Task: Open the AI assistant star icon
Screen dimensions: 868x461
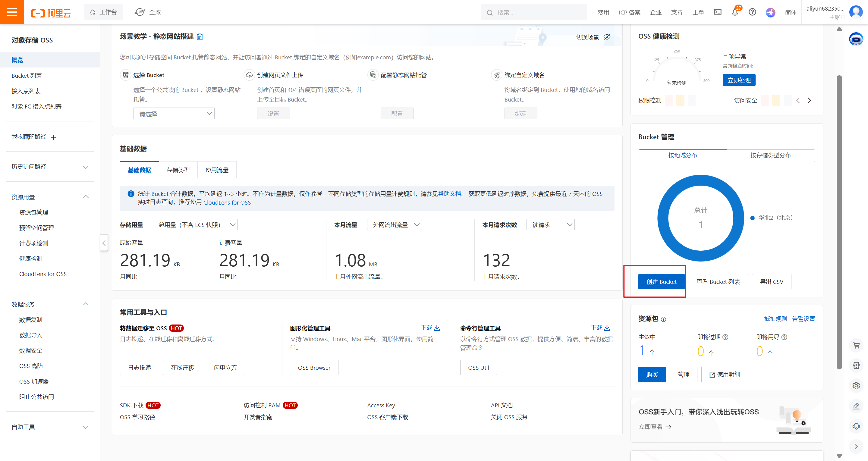Action: point(771,12)
